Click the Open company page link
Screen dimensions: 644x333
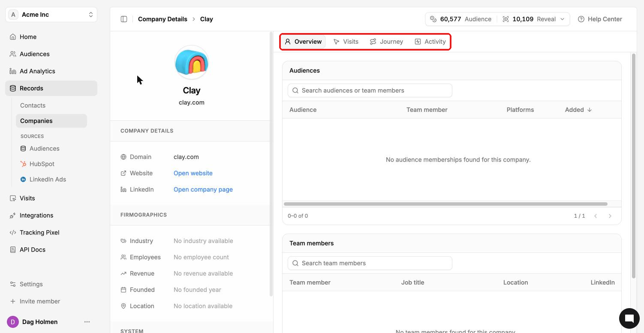click(203, 189)
